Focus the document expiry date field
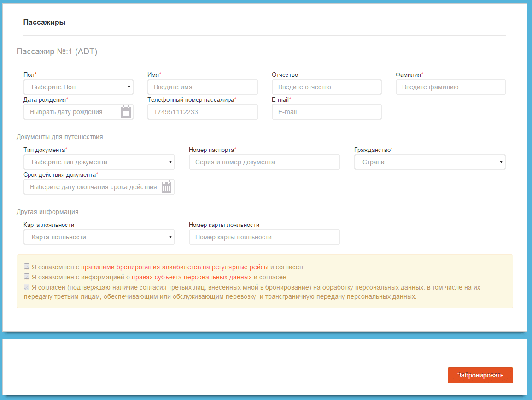Image resolution: width=532 pixels, height=400 pixels. [99, 187]
